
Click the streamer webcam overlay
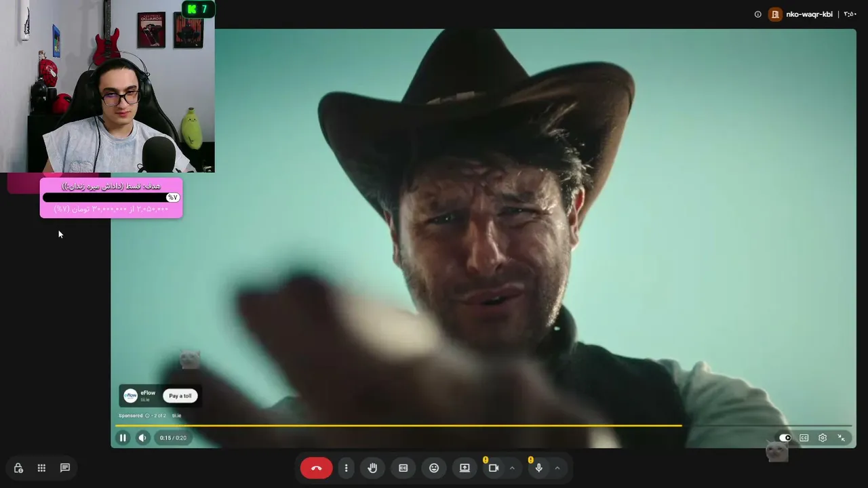pos(107,86)
